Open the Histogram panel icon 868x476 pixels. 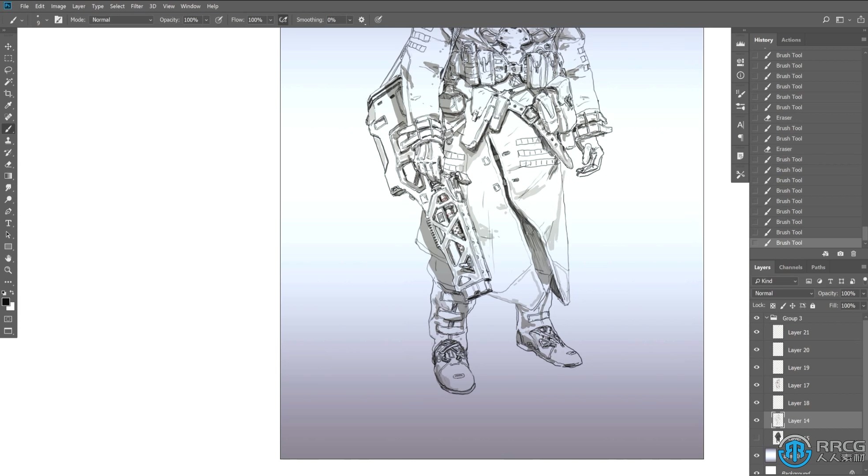[x=741, y=44]
